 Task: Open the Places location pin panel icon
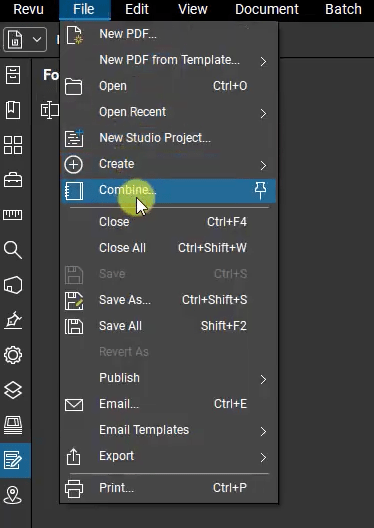coord(13,495)
